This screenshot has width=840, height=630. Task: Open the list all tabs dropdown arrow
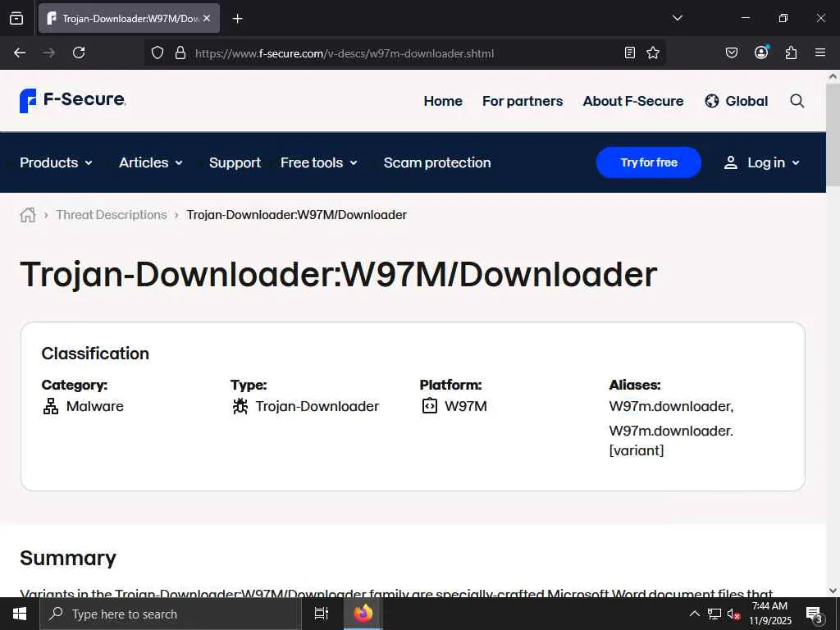coord(677,18)
